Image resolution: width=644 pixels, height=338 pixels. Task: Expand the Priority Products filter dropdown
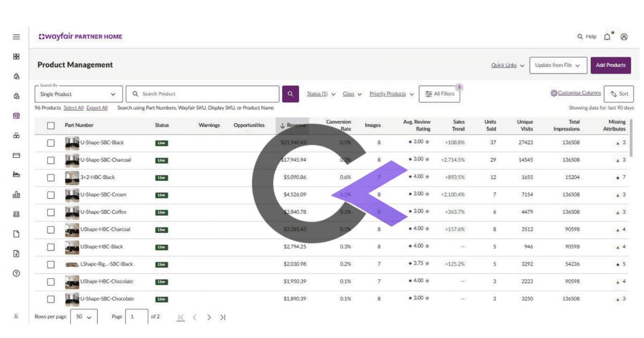click(x=392, y=94)
